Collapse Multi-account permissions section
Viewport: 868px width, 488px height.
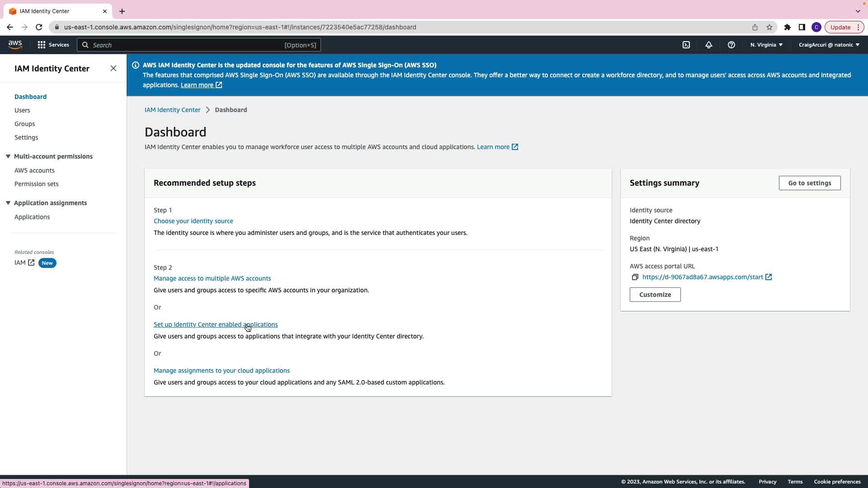click(x=8, y=156)
